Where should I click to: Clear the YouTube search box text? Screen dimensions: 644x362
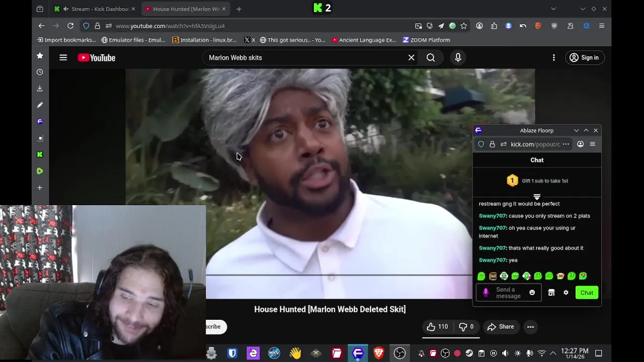(x=411, y=58)
